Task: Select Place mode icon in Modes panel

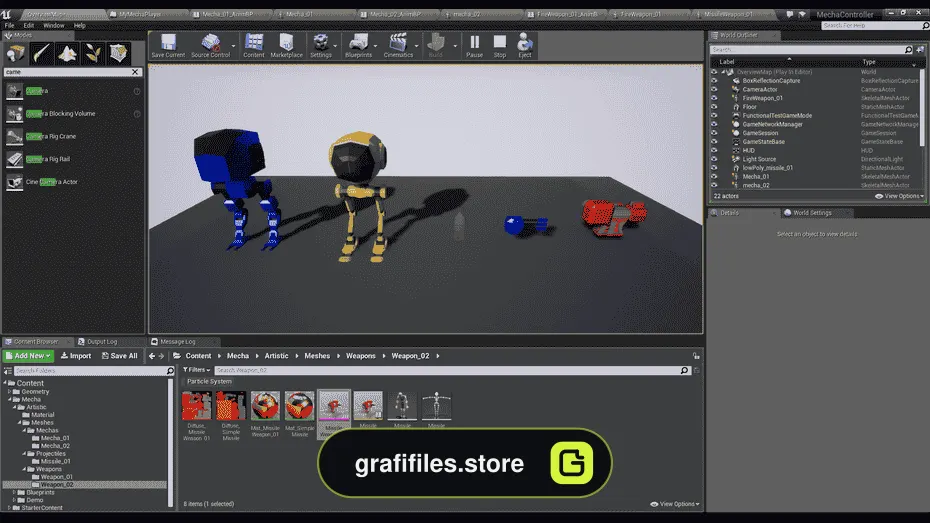Action: (15, 53)
